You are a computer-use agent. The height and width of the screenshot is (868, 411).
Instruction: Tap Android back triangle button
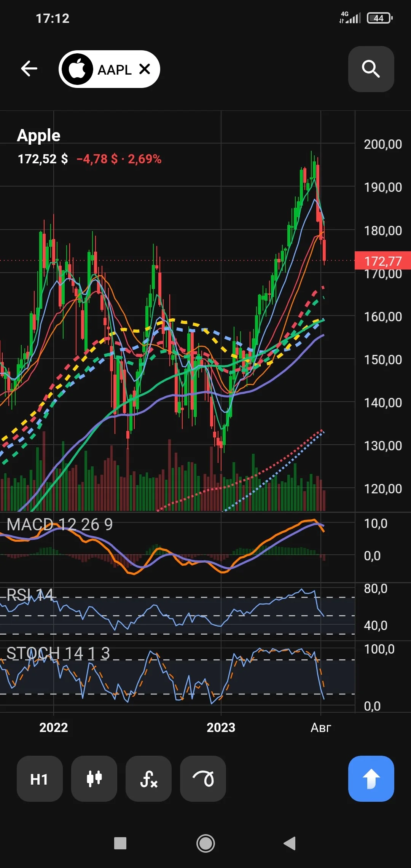click(x=290, y=843)
